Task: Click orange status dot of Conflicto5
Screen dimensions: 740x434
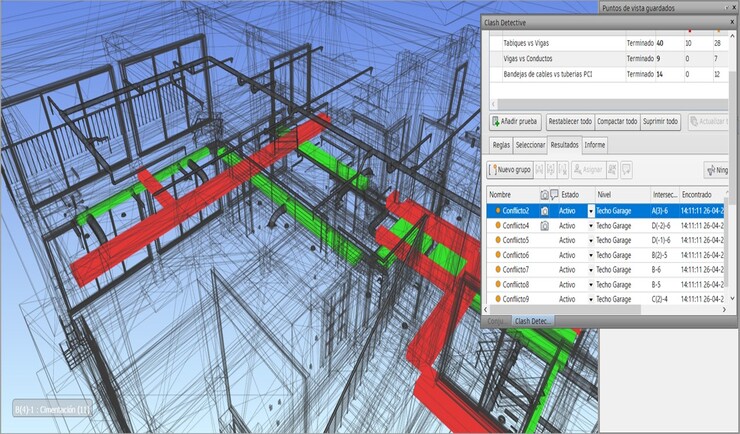Action: [x=497, y=240]
